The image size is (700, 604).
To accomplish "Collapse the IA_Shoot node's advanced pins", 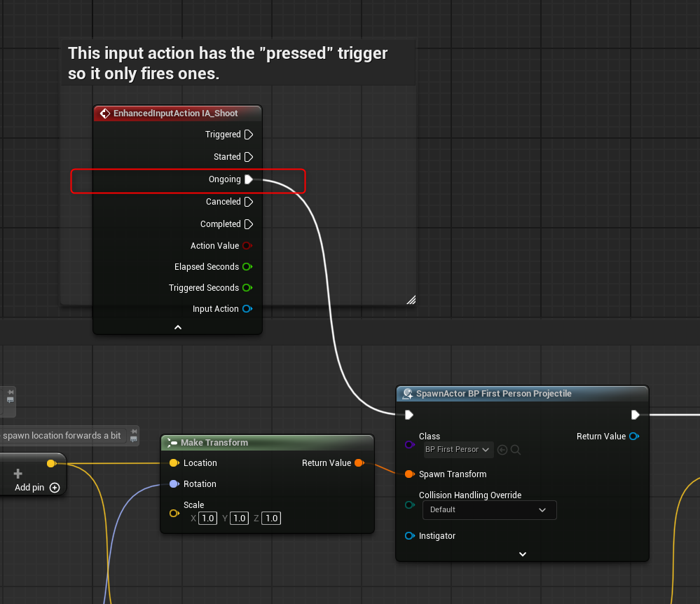I will tap(178, 327).
